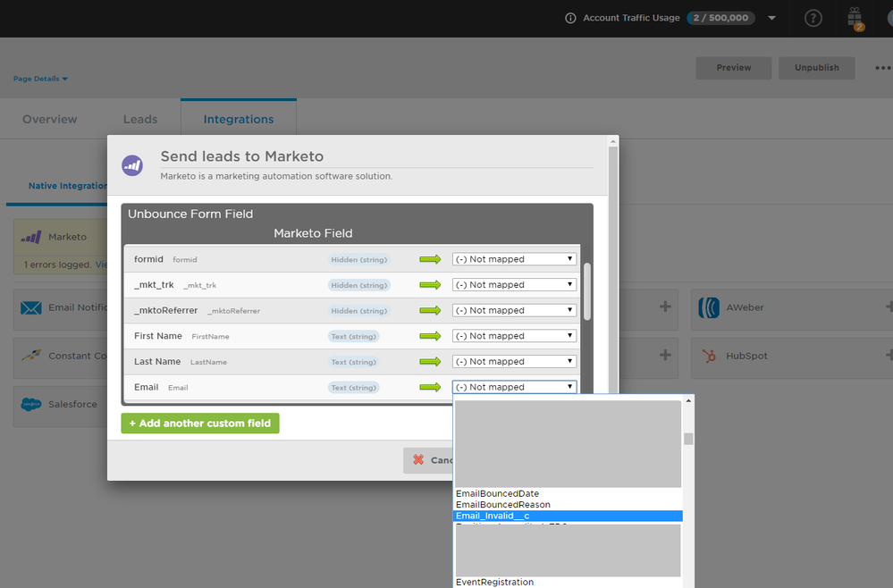Screen dimensions: 893x588
Task: Click the Email Notifications envelope icon
Action: 31,308
